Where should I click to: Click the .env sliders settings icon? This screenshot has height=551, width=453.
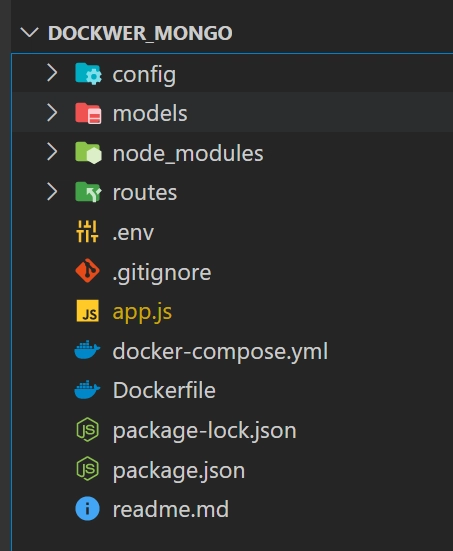point(87,232)
